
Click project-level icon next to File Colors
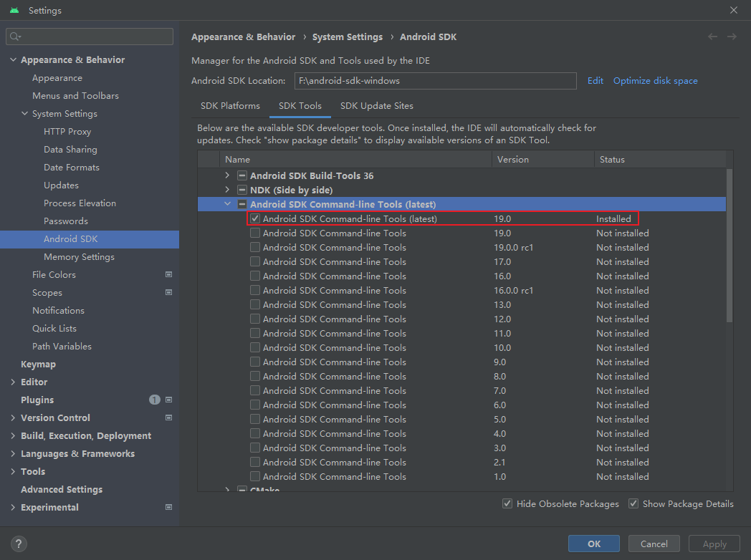[x=168, y=274]
